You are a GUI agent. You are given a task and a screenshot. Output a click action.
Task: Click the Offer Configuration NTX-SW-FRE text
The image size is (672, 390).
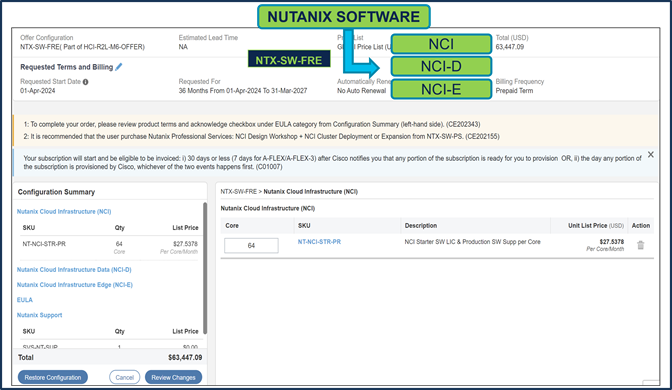[82, 47]
